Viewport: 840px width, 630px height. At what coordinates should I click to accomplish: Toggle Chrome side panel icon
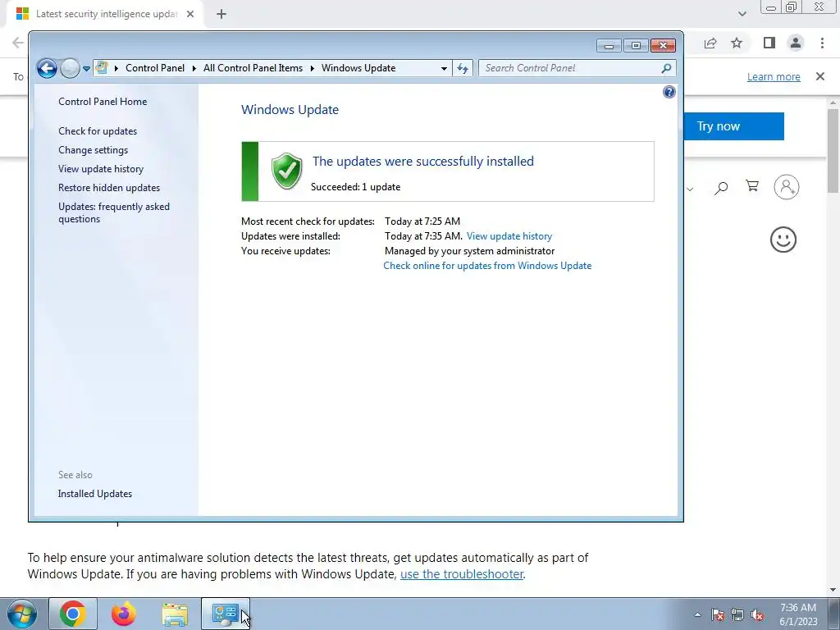[769, 43]
